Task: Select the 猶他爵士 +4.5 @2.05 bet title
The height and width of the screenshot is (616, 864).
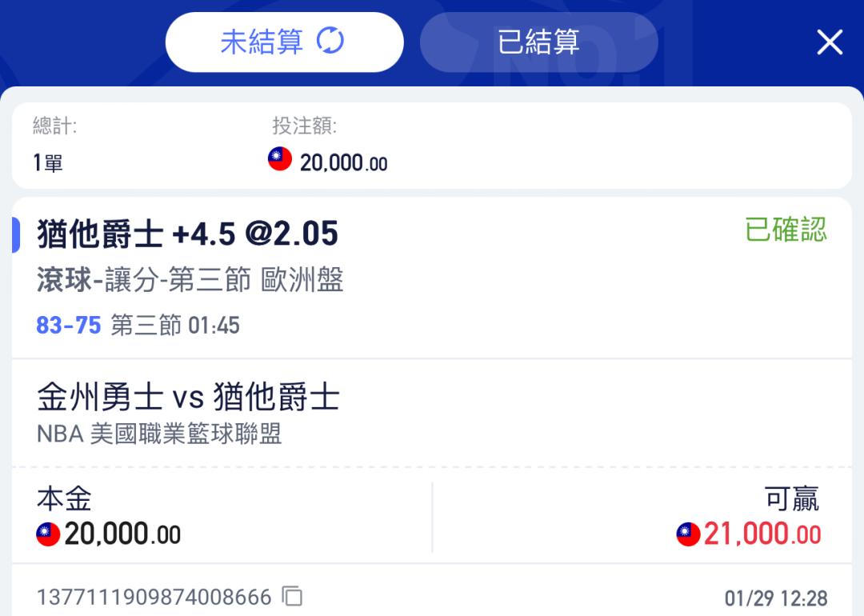Action: click(187, 234)
